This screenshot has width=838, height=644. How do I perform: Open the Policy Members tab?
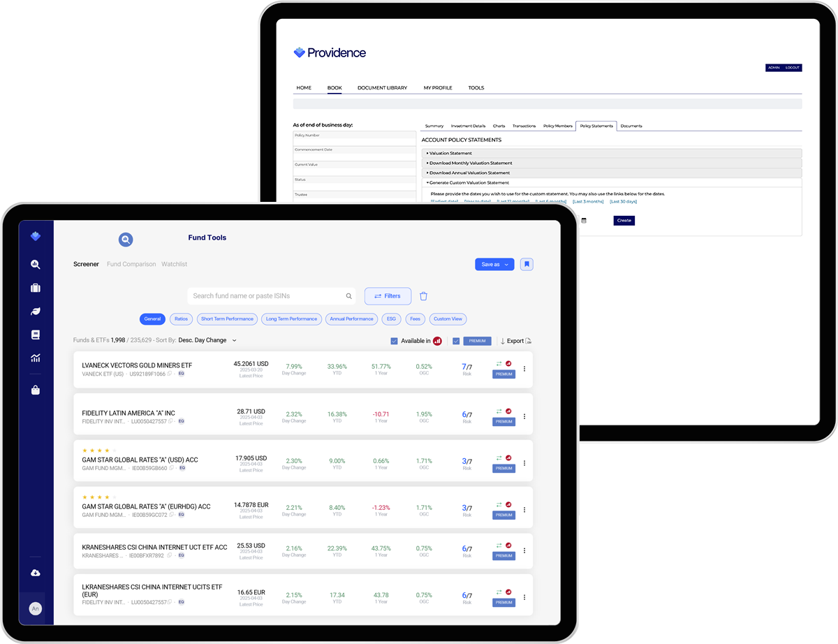click(x=558, y=126)
